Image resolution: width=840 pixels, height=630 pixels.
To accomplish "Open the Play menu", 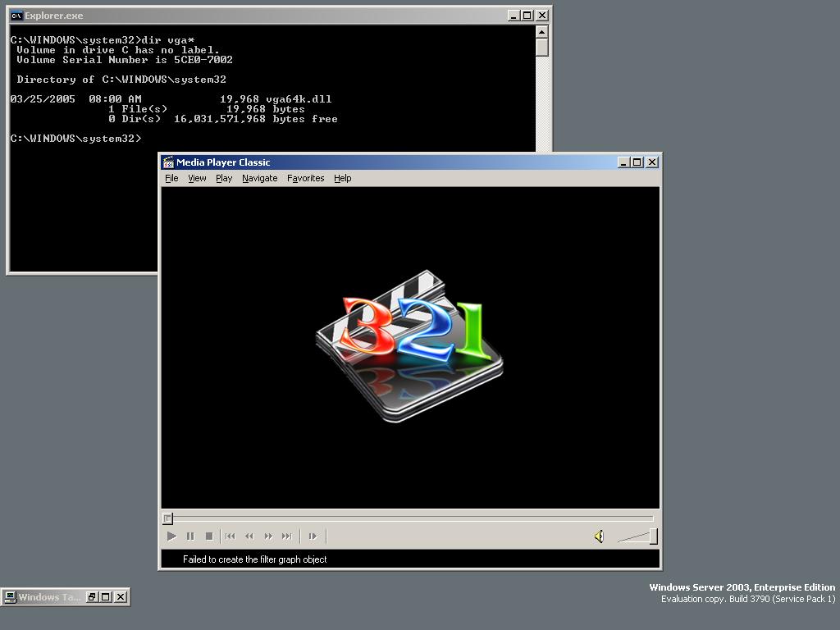I will [x=224, y=178].
